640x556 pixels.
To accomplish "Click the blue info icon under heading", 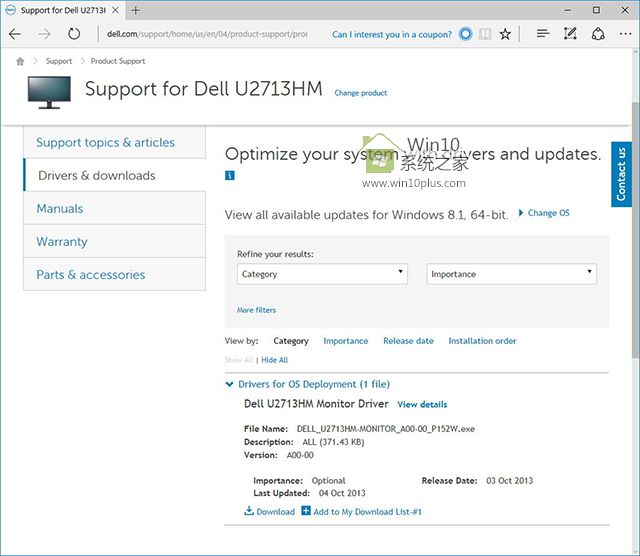I will (230, 176).
